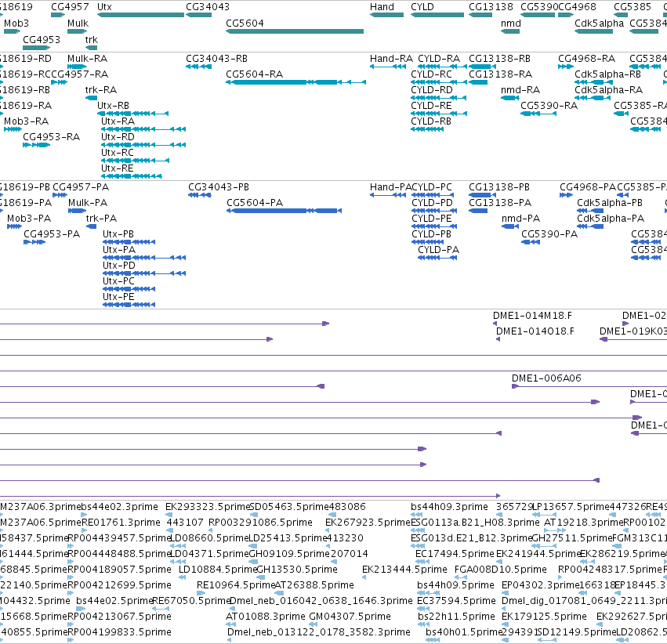
Task: Select the CG4953-RA transcript label
Action: pyautogui.click(x=52, y=137)
